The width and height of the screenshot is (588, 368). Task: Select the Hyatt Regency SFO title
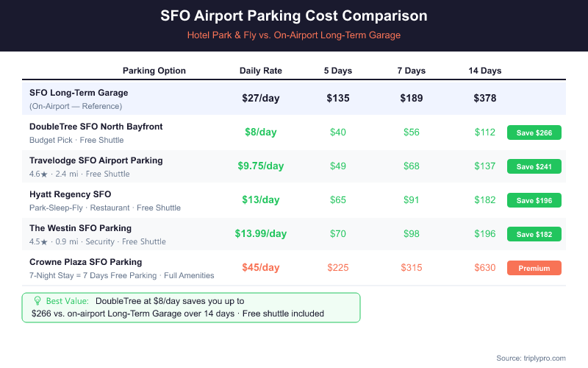71,194
